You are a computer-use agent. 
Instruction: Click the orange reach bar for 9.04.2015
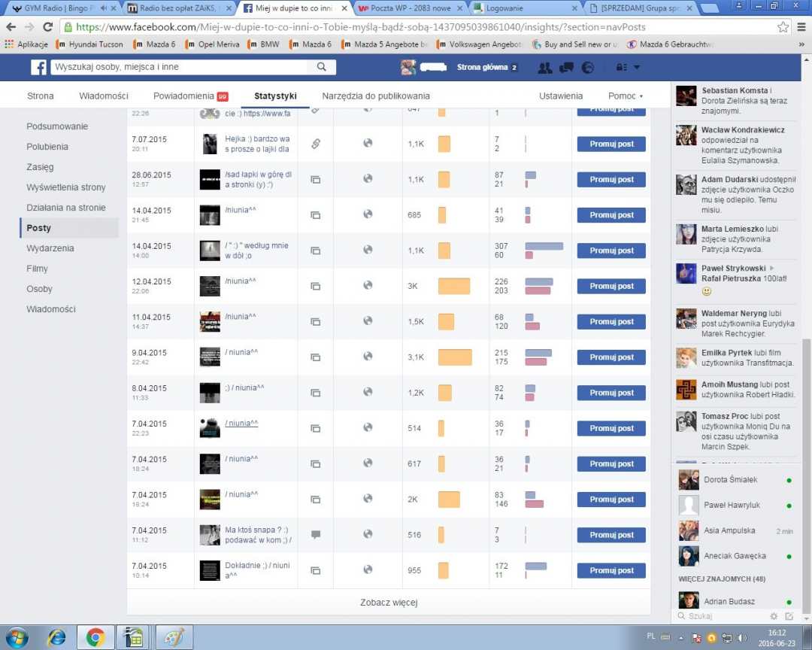point(455,357)
